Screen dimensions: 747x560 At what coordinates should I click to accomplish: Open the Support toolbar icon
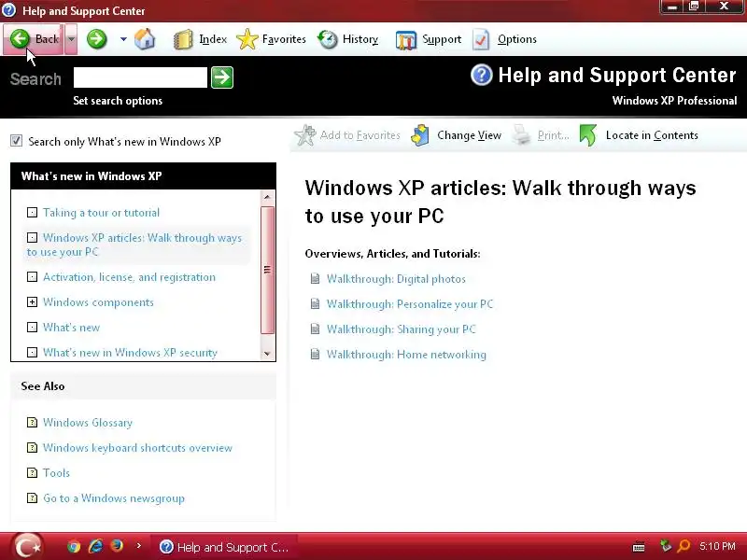406,40
